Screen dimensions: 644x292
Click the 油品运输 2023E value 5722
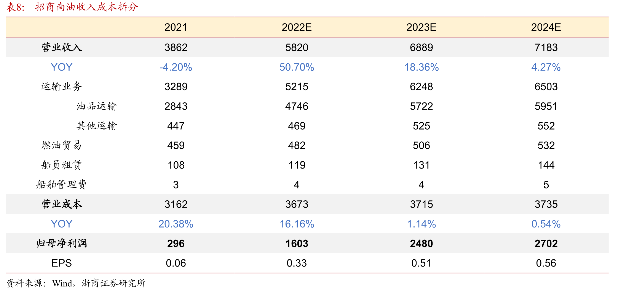[x=421, y=106]
